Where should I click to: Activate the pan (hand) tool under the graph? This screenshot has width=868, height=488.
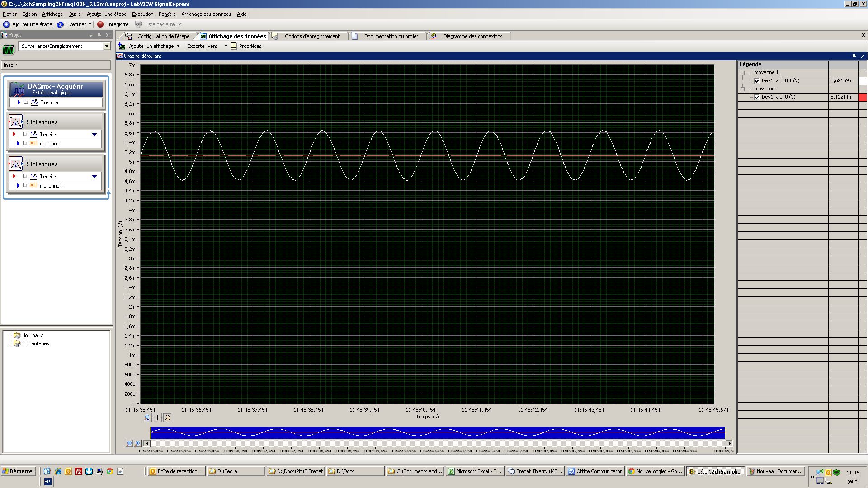pyautogui.click(x=167, y=418)
